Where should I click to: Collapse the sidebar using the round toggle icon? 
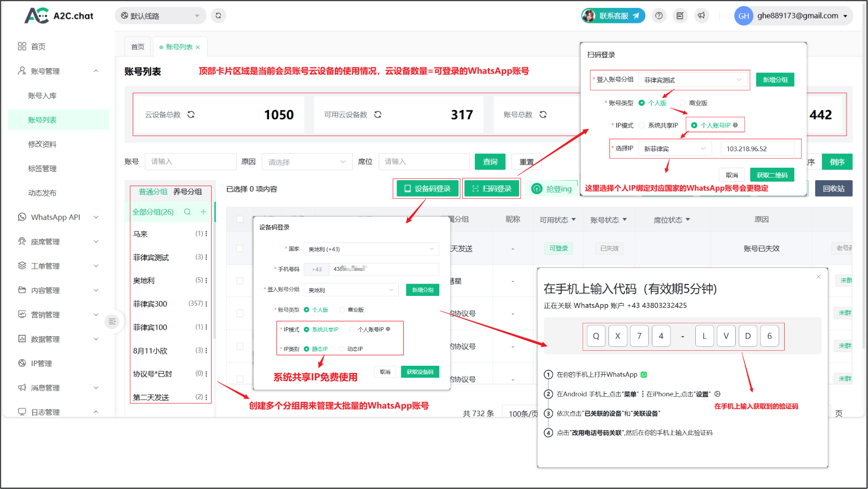pos(112,321)
